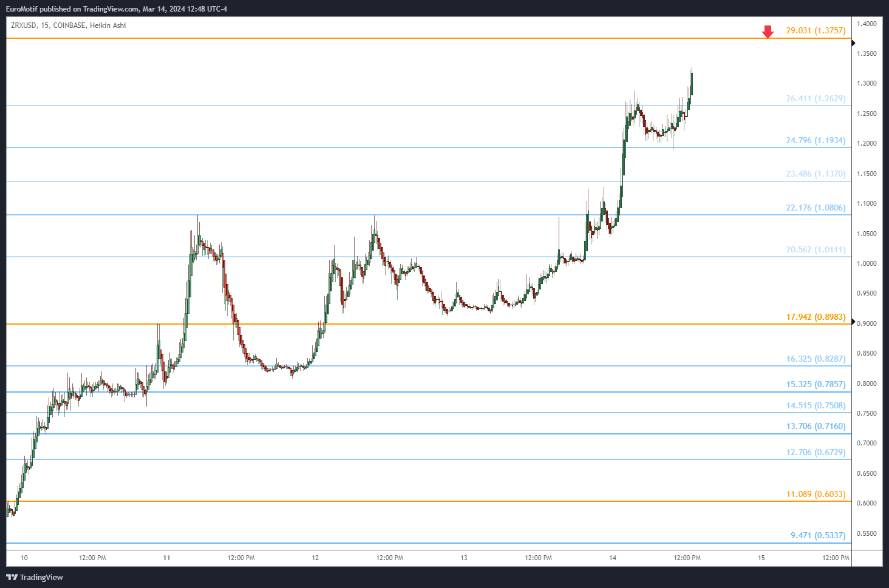The image size is (889, 588).
Task: Click the 1.4000 price axis value
Action: point(867,24)
